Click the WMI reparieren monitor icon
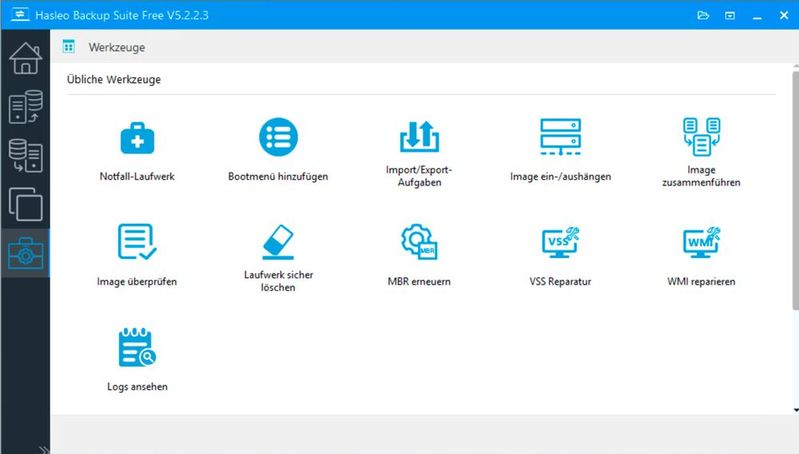 coord(701,242)
